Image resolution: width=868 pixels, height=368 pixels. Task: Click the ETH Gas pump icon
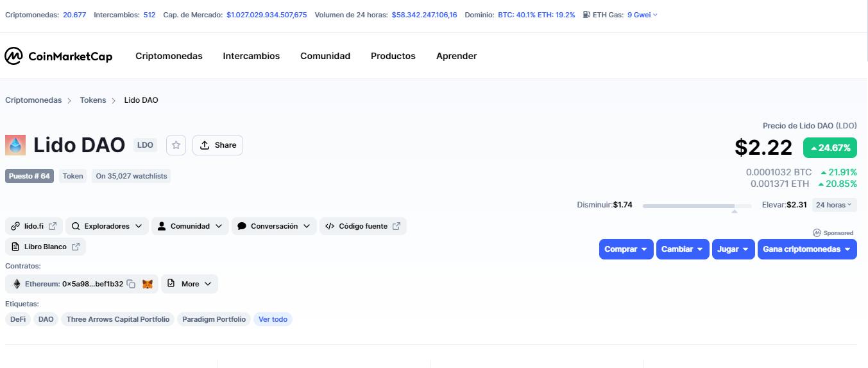click(x=586, y=14)
